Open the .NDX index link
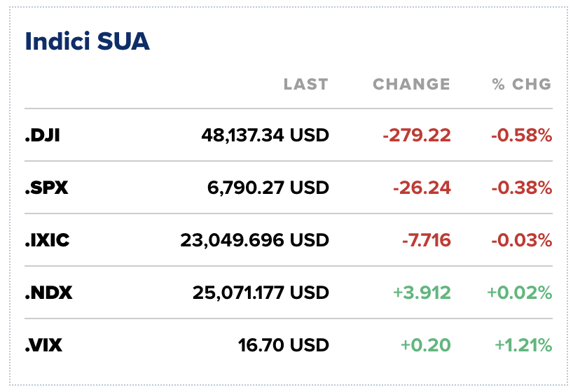 tap(48, 293)
